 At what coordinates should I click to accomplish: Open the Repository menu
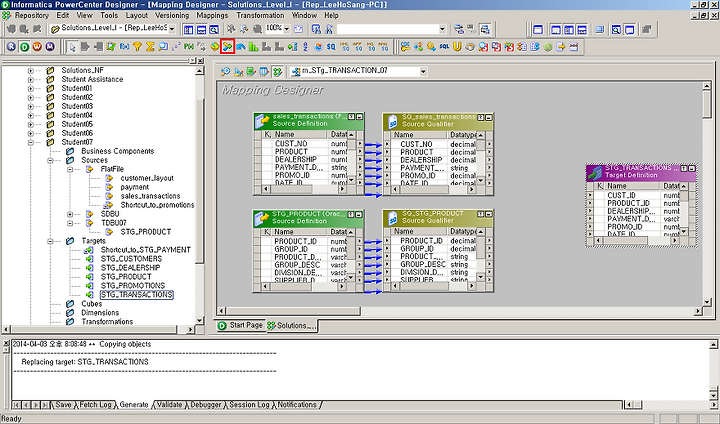coord(31,16)
